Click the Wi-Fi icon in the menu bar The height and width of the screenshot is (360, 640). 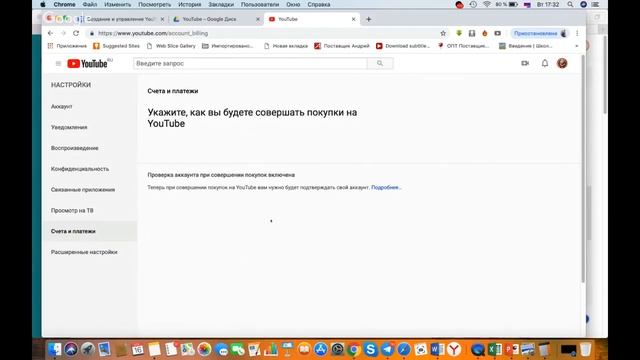click(487, 4)
